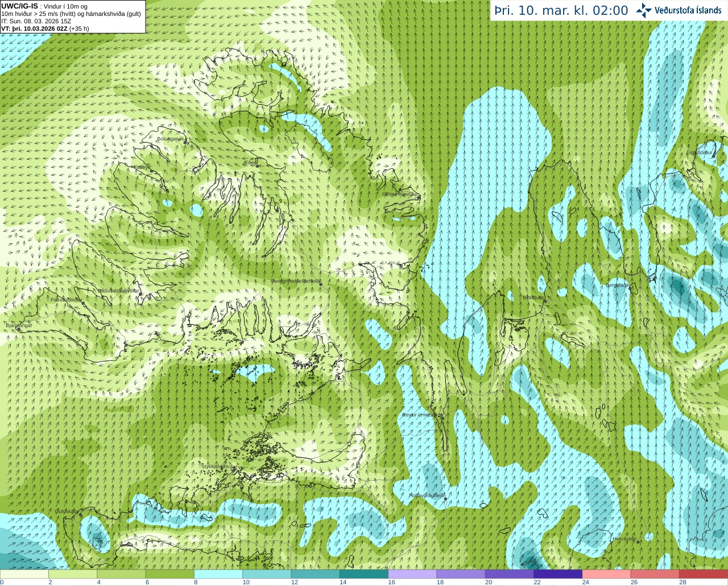Click the Patreksfjörður station label
Image resolution: width=728 pixels, height=586 pixels.
pos(66,299)
